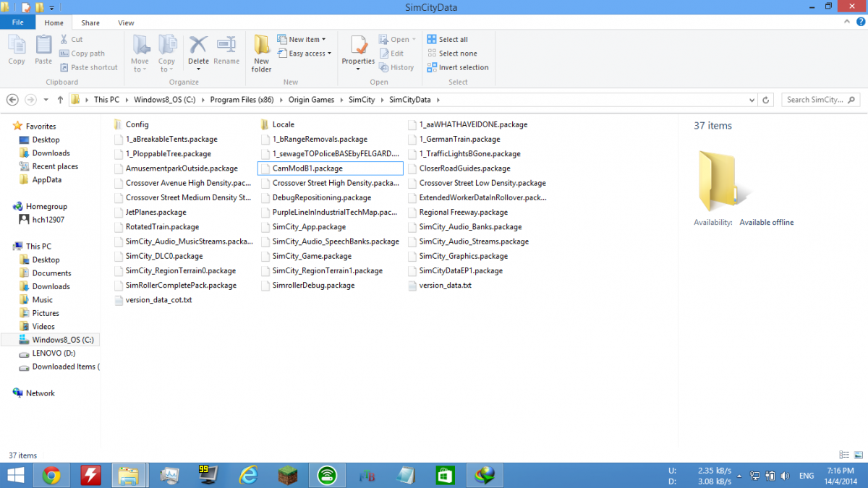Viewport: 868px width, 488px height.
Task: Click Paste shortcut in the ribbon
Action: point(89,67)
